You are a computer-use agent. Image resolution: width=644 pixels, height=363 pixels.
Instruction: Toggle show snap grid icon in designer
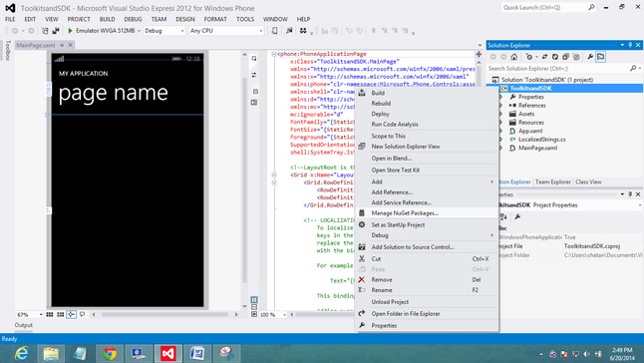(x=50, y=314)
